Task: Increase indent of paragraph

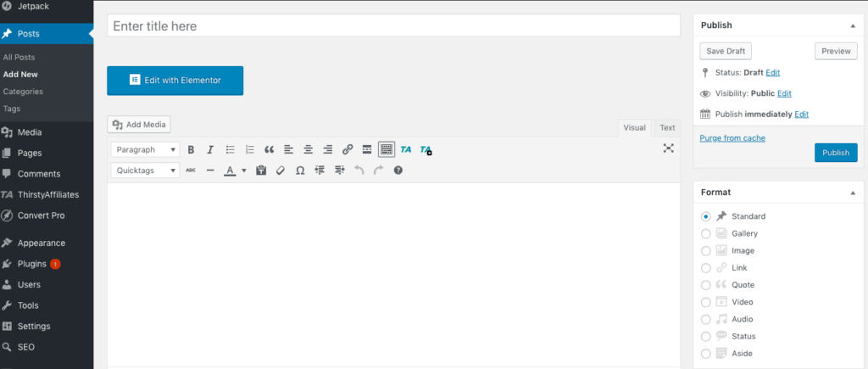Action: coord(339,171)
